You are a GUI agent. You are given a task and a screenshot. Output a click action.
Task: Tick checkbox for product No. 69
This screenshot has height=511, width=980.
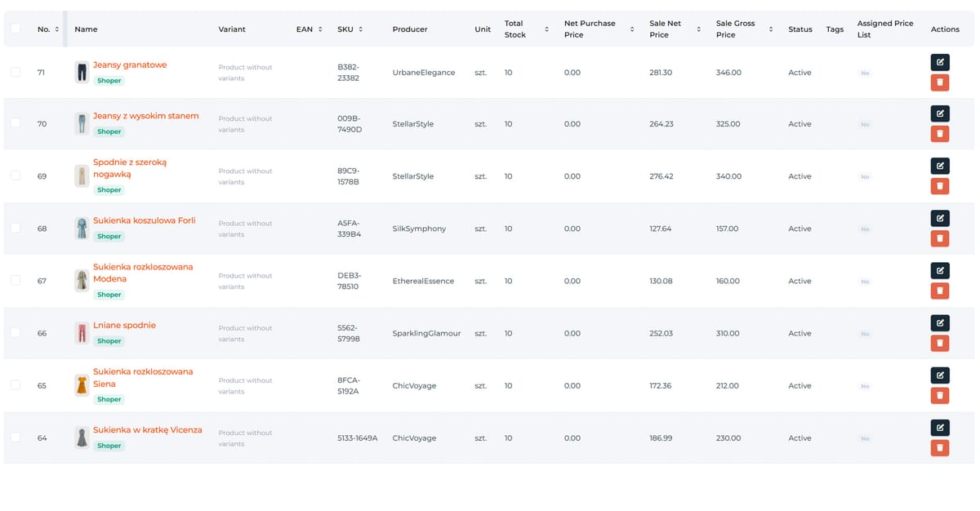coord(16,176)
